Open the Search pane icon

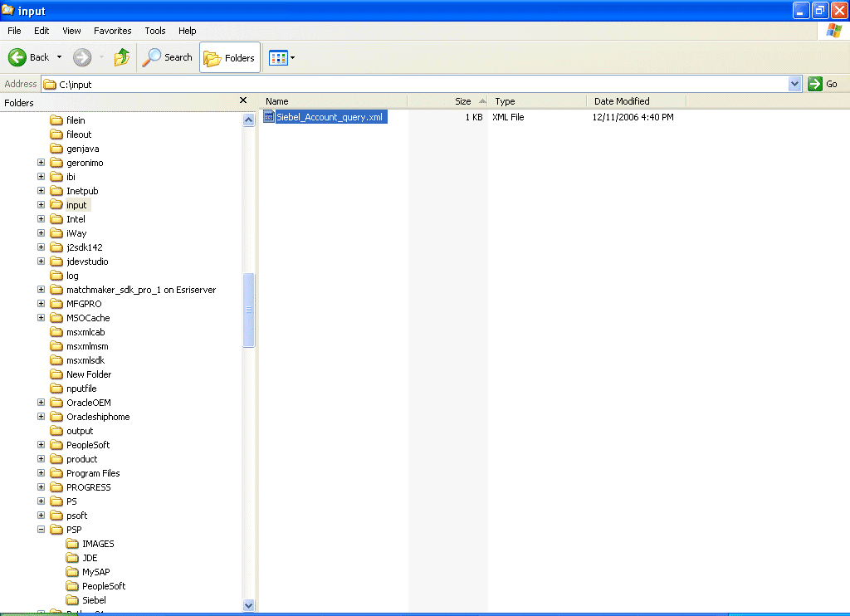(153, 57)
